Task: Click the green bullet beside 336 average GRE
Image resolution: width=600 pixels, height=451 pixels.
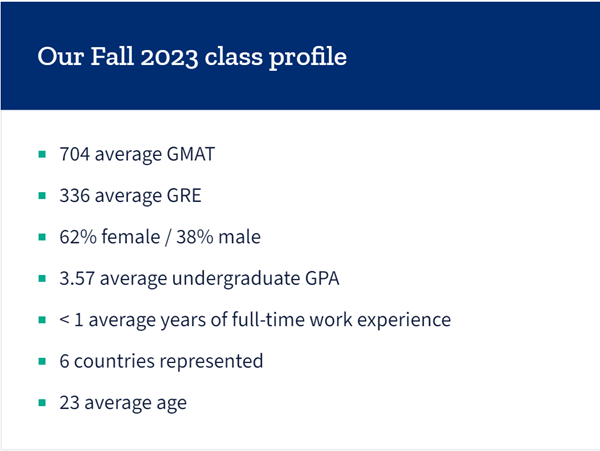Action: (x=42, y=196)
